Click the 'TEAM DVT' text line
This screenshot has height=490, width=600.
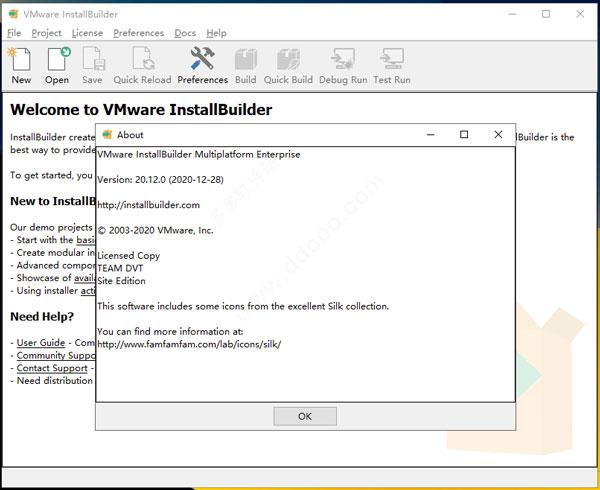(120, 268)
